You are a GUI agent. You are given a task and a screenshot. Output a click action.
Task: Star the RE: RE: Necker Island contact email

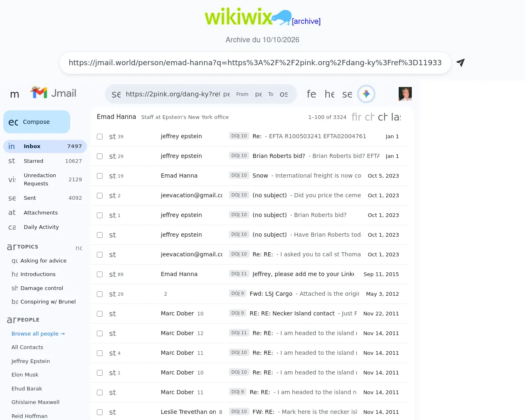(x=112, y=314)
